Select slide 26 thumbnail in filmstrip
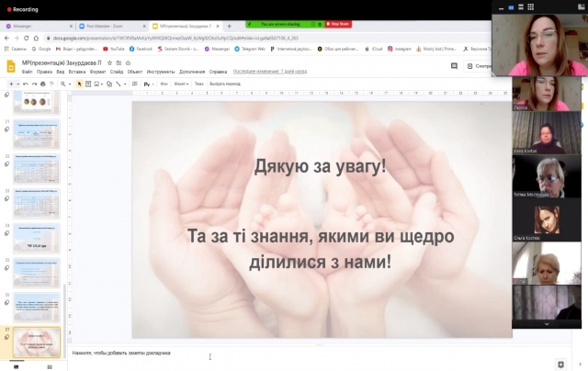 point(37,308)
